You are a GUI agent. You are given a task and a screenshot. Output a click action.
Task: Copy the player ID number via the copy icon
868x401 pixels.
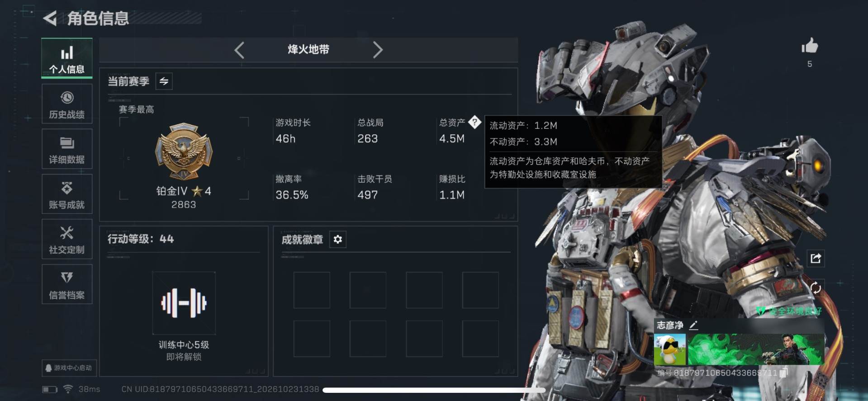click(784, 373)
